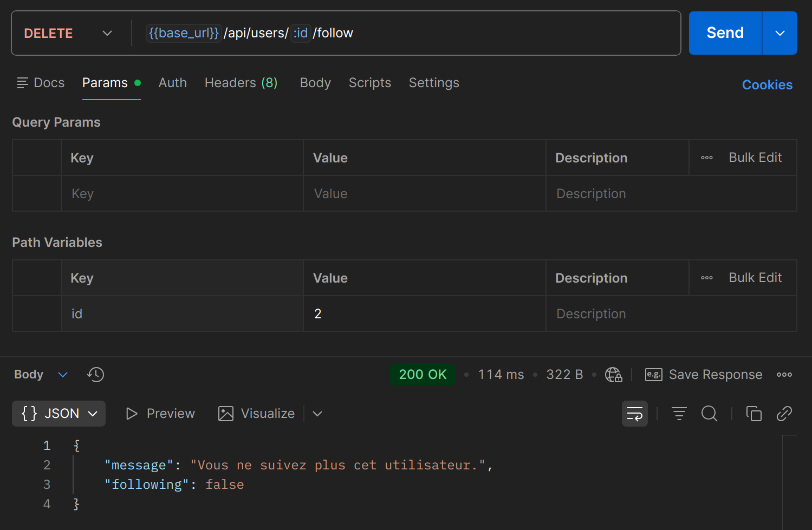The width and height of the screenshot is (812, 530).
Task: Click the Preview play icon
Action: click(132, 414)
